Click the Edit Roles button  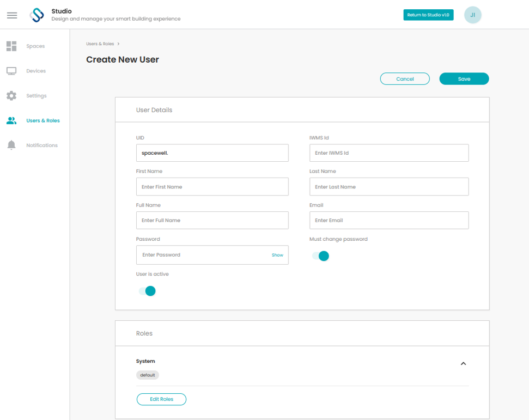pos(161,399)
